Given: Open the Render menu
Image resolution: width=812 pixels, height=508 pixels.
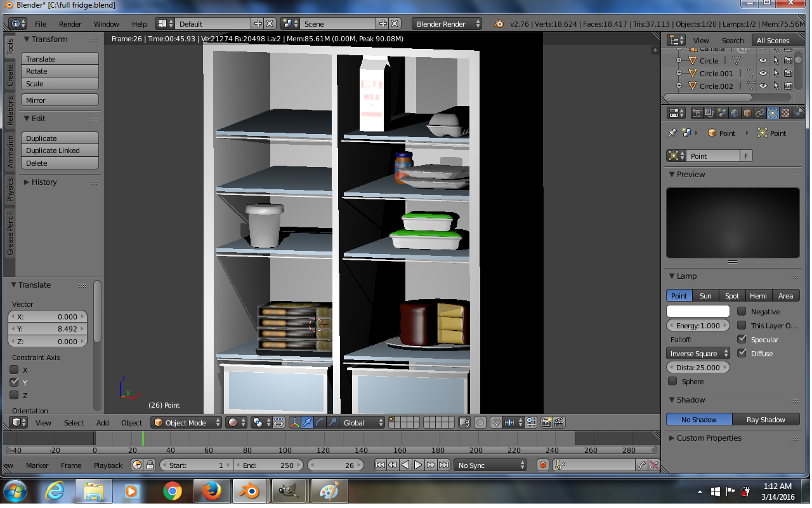Looking at the screenshot, I should click(x=70, y=24).
